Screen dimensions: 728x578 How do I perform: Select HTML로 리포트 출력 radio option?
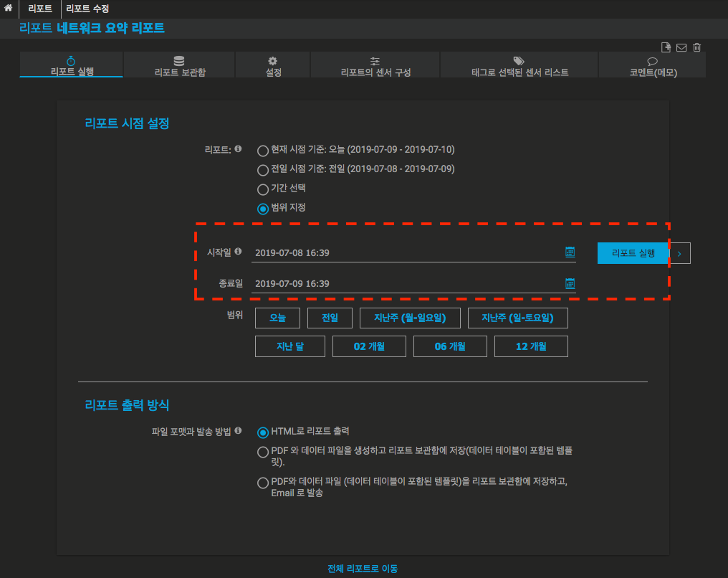(263, 432)
